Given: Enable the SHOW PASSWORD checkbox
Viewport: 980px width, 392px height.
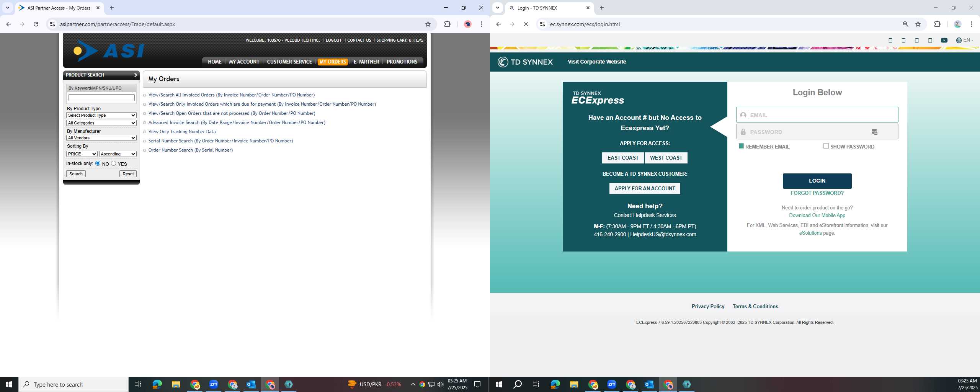Looking at the screenshot, I should coord(826,146).
